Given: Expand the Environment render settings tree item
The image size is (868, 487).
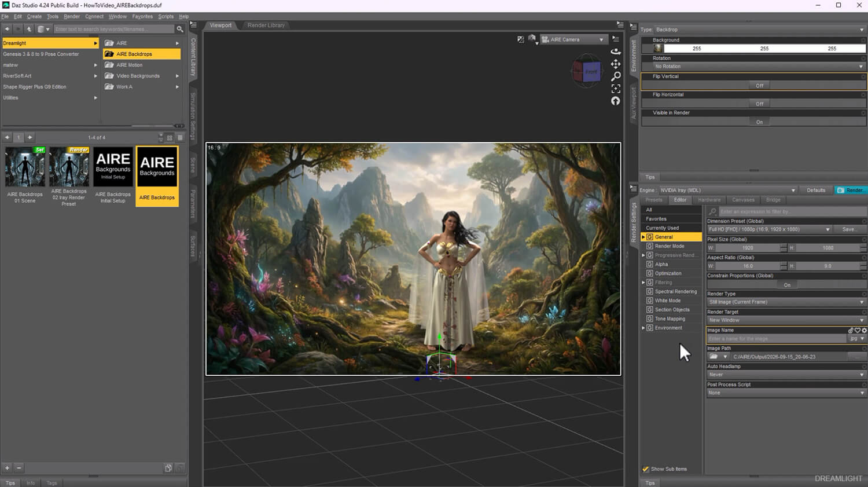Looking at the screenshot, I should pyautogui.click(x=643, y=328).
